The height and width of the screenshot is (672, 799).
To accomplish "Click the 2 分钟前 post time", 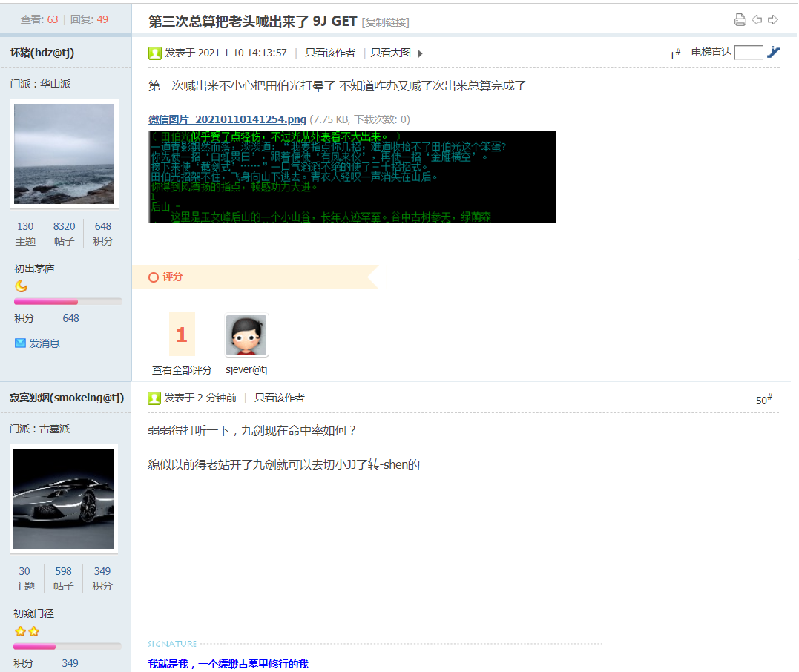I will 217,398.
